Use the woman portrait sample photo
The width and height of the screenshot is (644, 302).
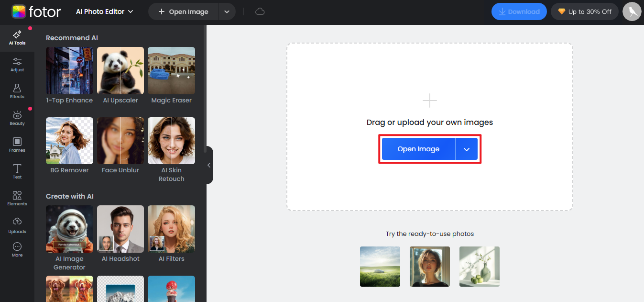pos(430,267)
